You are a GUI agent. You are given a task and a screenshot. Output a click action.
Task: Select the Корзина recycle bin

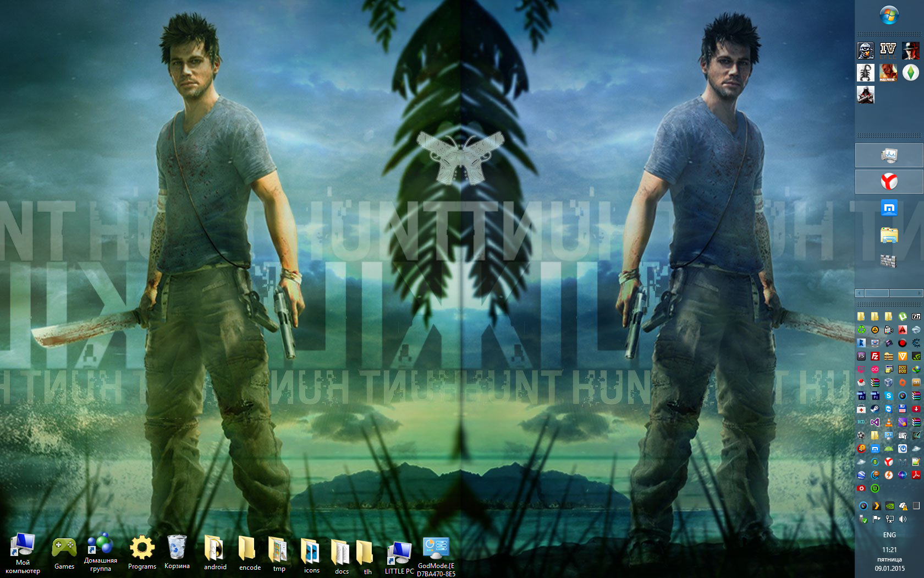click(x=177, y=552)
